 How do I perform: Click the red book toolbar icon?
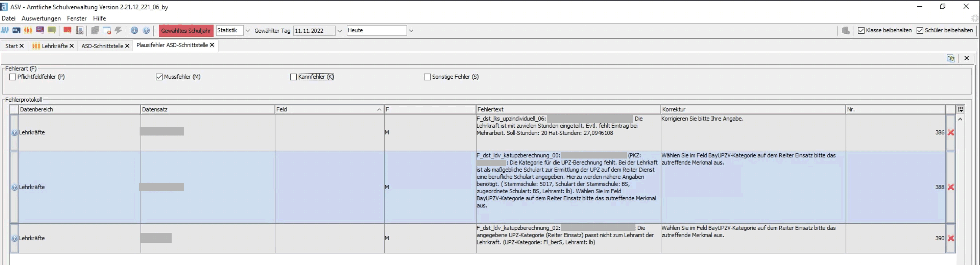pyautogui.click(x=68, y=30)
